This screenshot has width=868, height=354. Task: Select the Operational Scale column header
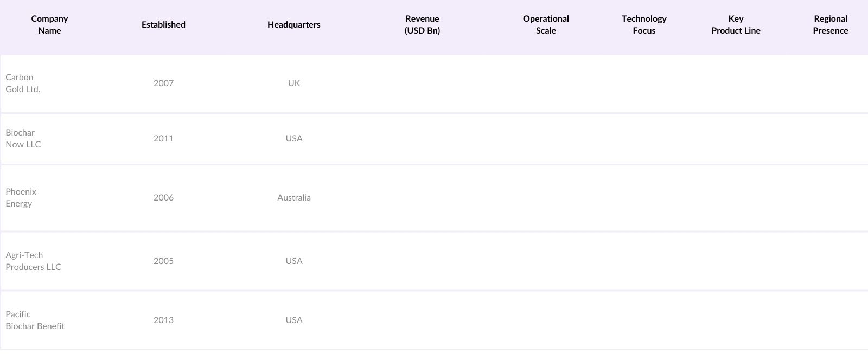click(x=546, y=25)
